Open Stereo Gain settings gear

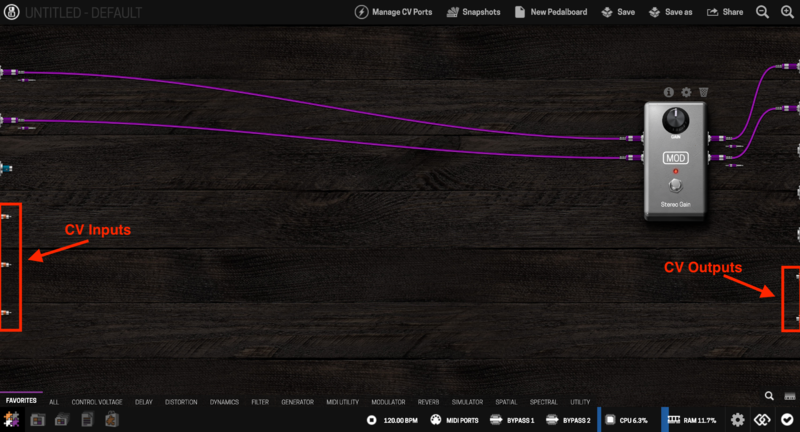[686, 92]
